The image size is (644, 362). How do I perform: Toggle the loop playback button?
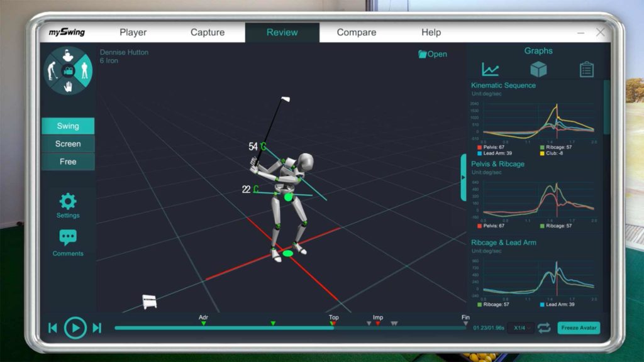tap(544, 327)
